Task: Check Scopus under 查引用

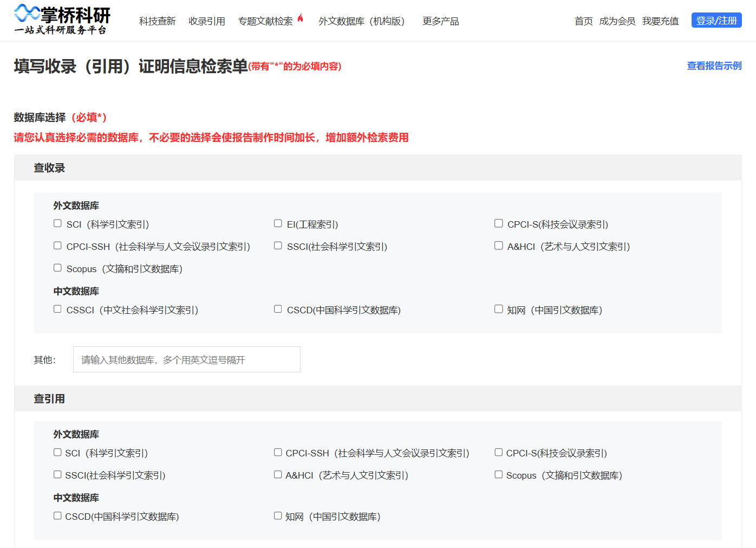Action: click(x=499, y=474)
